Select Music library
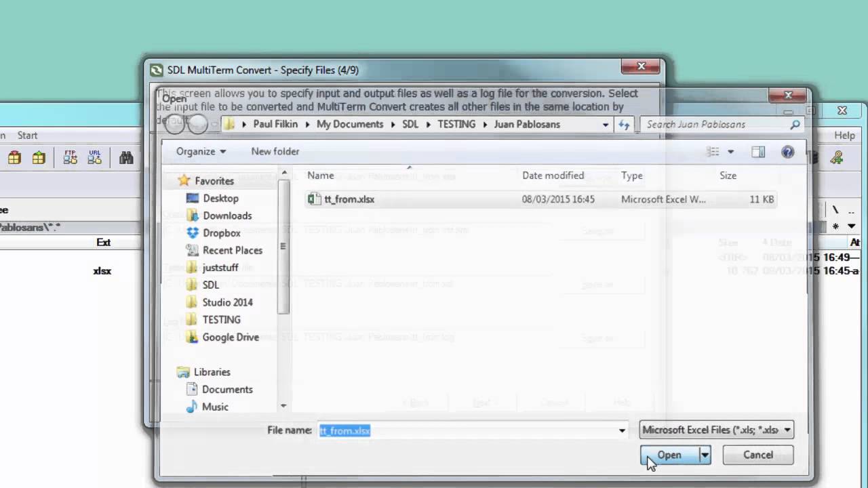This screenshot has width=868, height=488. [x=215, y=407]
